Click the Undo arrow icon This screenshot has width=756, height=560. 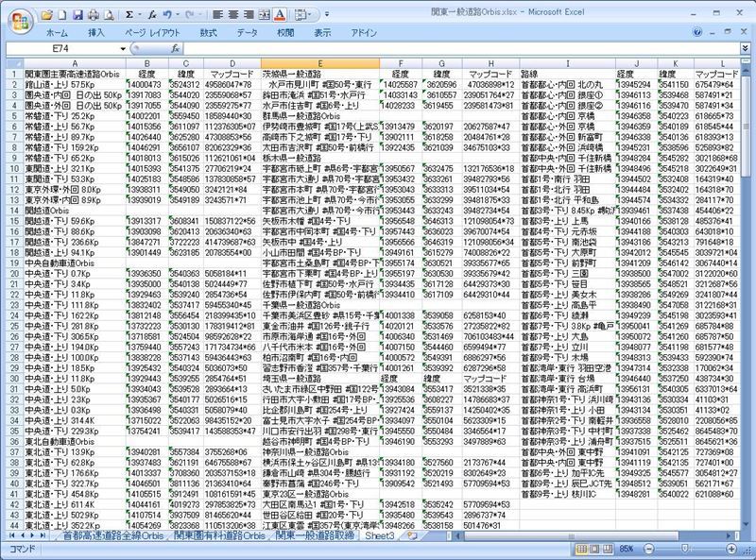(167, 15)
